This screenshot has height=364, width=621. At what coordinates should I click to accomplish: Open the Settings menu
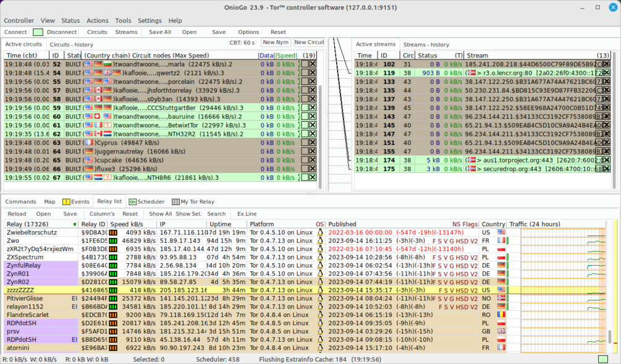tap(150, 20)
